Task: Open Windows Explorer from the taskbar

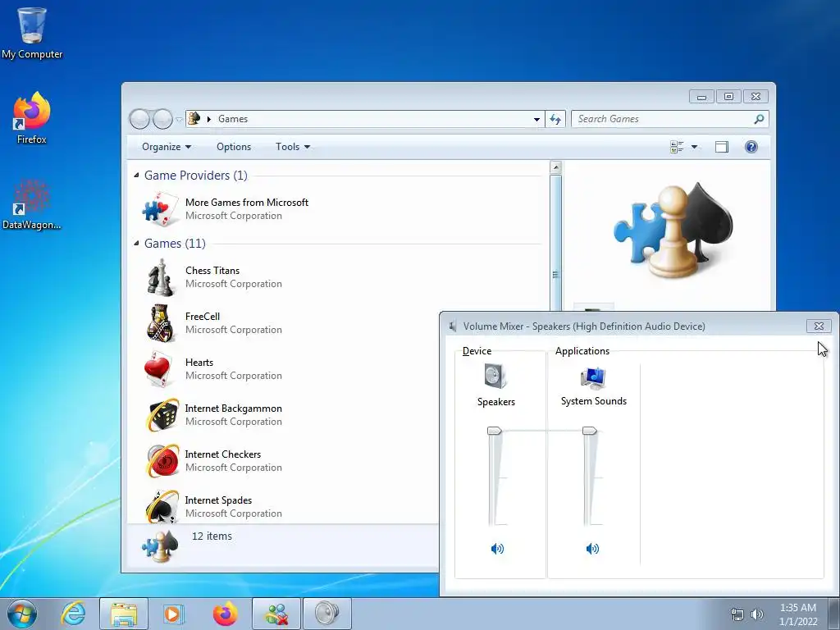Action: (124, 614)
